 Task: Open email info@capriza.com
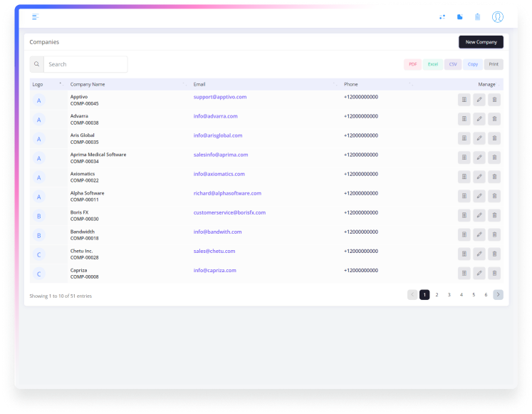[x=215, y=271]
